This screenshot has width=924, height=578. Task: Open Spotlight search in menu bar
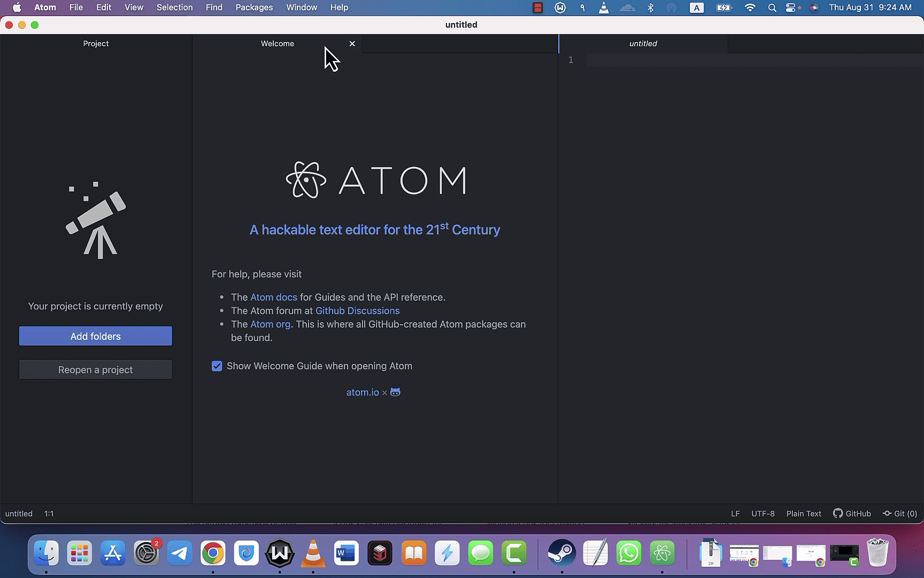click(772, 7)
